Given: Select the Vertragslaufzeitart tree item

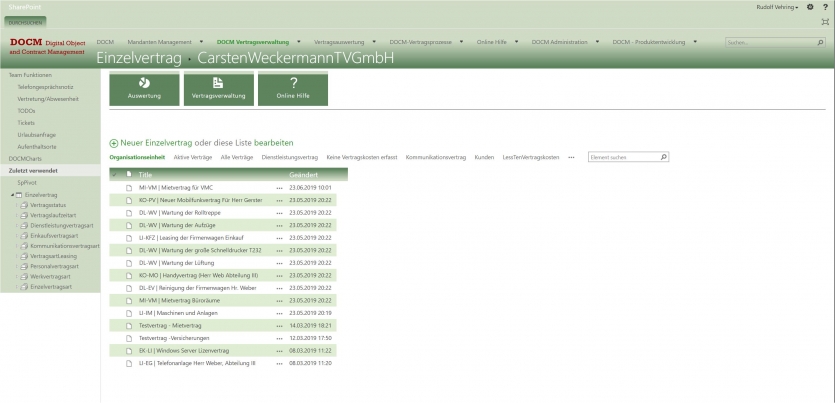Looking at the screenshot, I should 52,216.
